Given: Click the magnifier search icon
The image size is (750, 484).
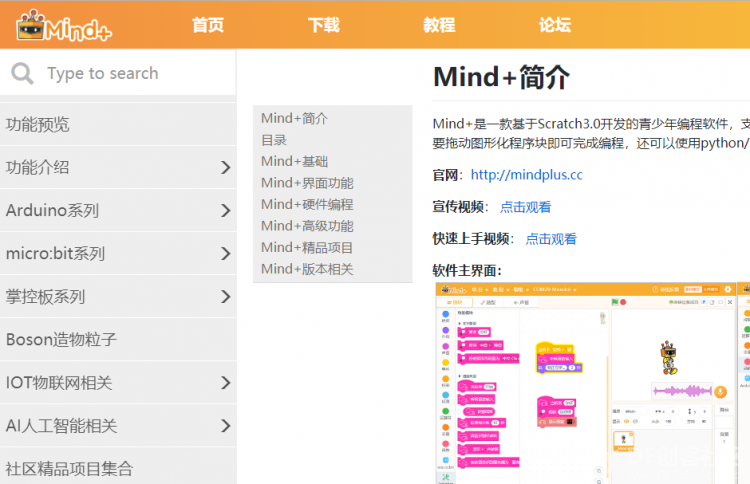Looking at the screenshot, I should click(x=22, y=74).
